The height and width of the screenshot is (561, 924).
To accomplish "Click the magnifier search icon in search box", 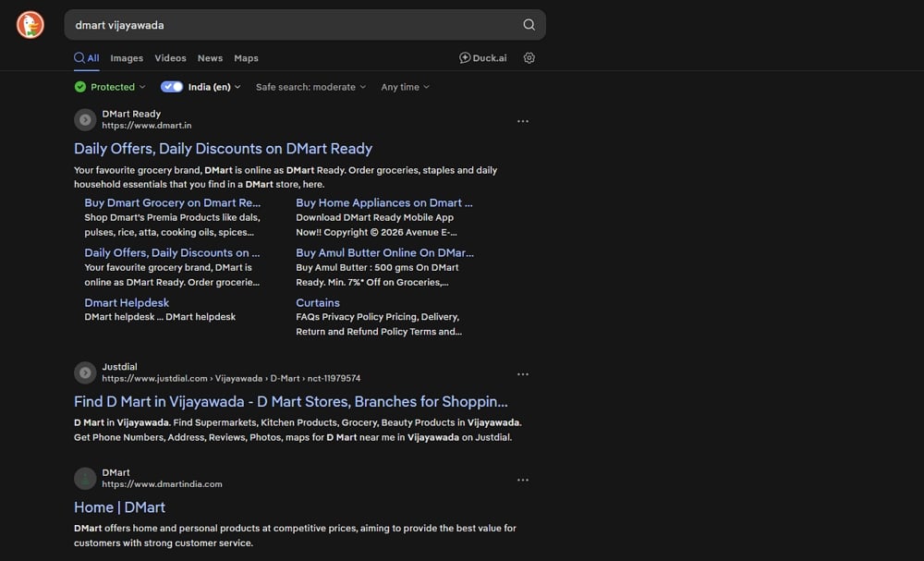I will coord(529,25).
